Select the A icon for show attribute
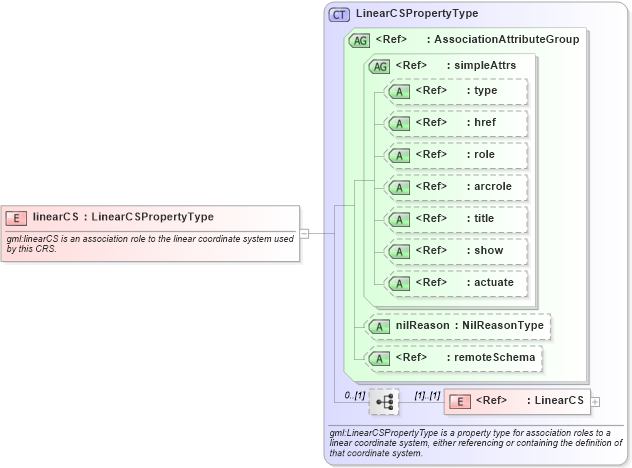The image size is (632, 468). [x=399, y=252]
